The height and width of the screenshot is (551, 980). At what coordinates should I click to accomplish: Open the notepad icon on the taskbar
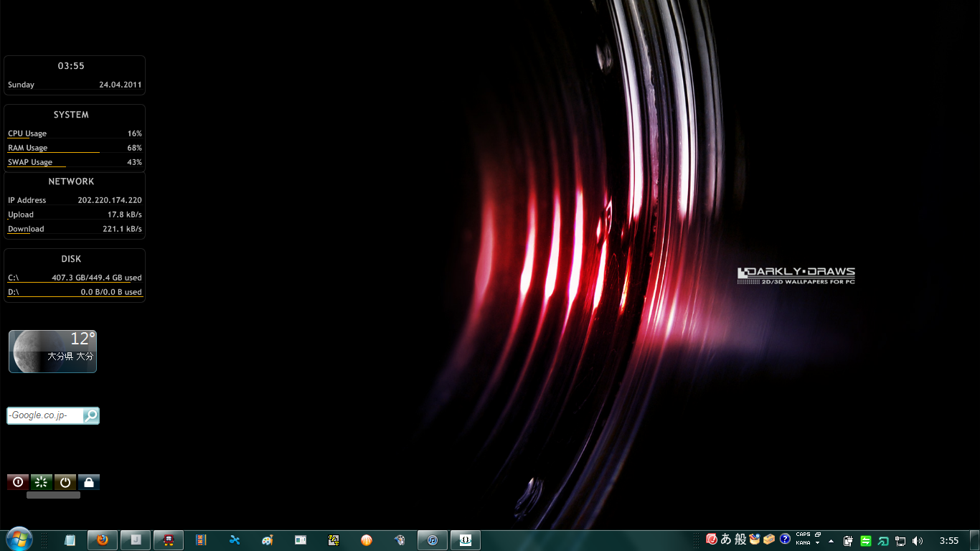70,540
